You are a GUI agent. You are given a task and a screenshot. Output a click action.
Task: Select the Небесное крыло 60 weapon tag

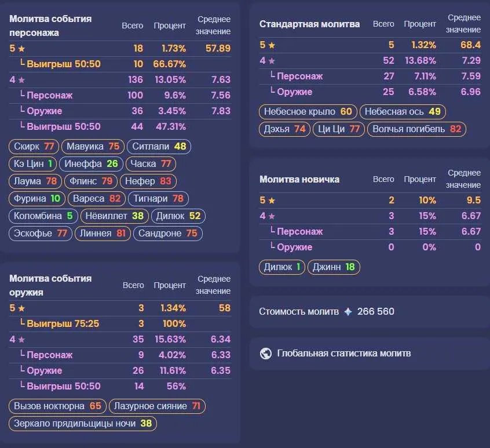(x=308, y=112)
